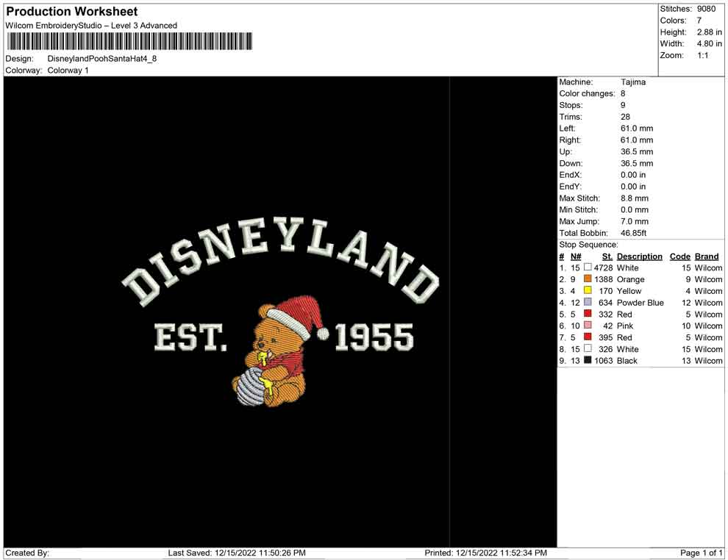Click the stitch count '4728' in row 1
The height and width of the screenshot is (560, 728).
(603, 268)
